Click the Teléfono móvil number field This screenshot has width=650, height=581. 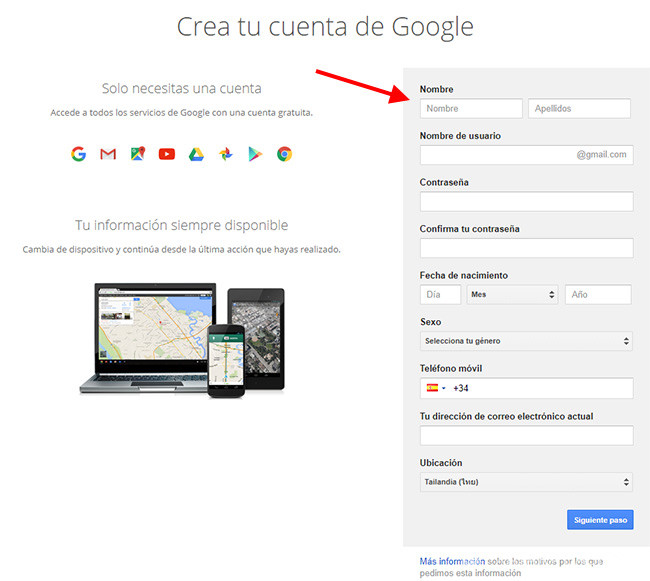coord(526,388)
